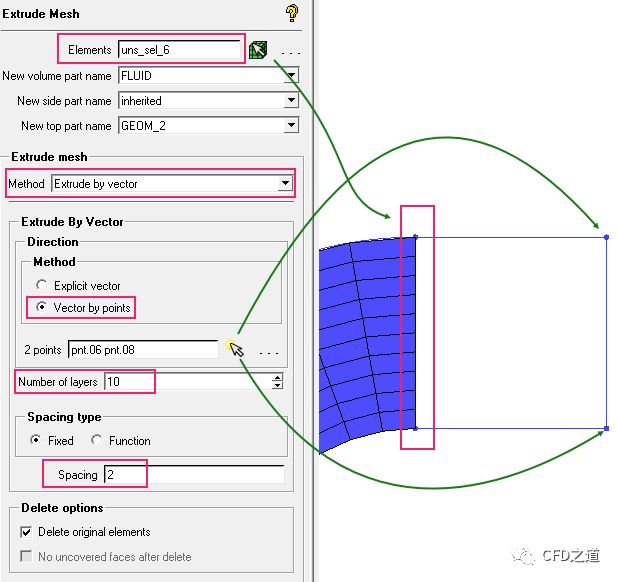This screenshot has width=619, height=582.
Task: Switch spacing type to Function
Action: 97,440
